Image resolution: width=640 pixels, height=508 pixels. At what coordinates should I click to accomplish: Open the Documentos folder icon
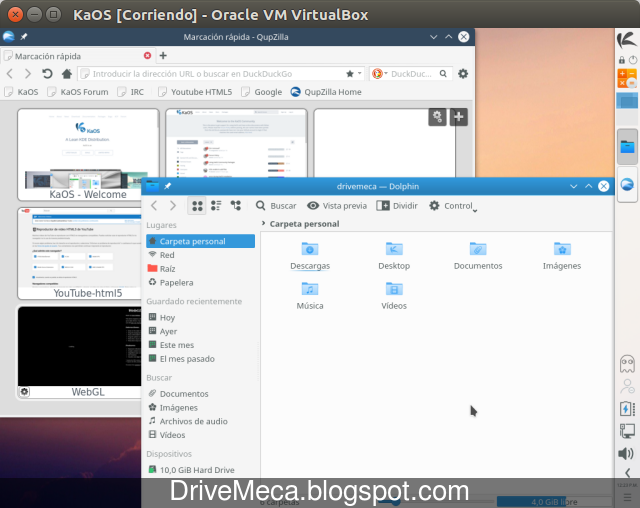478,256
